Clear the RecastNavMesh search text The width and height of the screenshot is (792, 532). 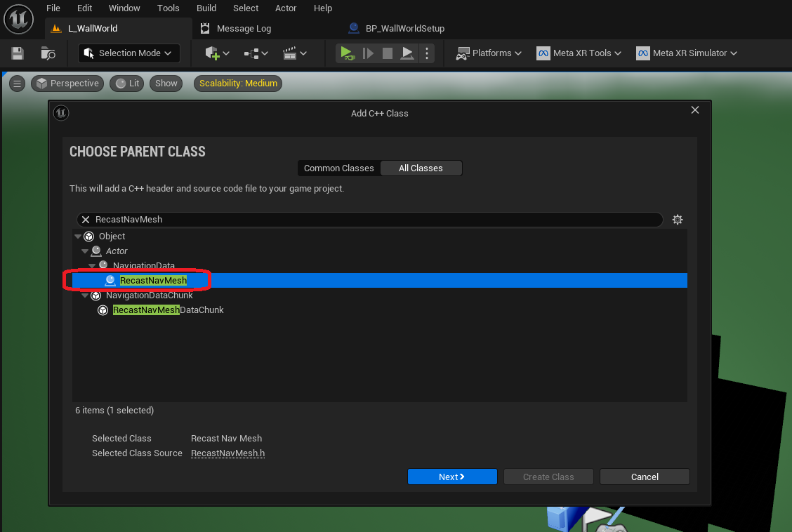(x=86, y=220)
